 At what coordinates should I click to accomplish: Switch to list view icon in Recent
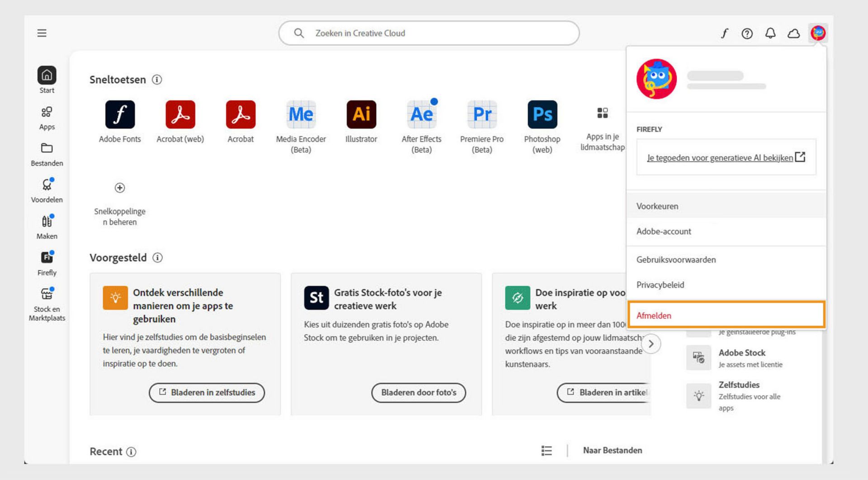pyautogui.click(x=547, y=451)
